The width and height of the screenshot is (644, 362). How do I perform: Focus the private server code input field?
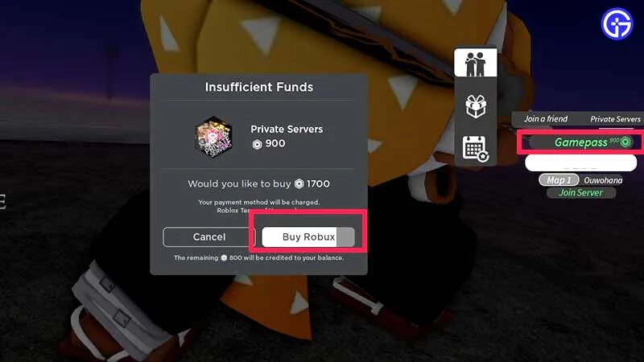(x=580, y=162)
